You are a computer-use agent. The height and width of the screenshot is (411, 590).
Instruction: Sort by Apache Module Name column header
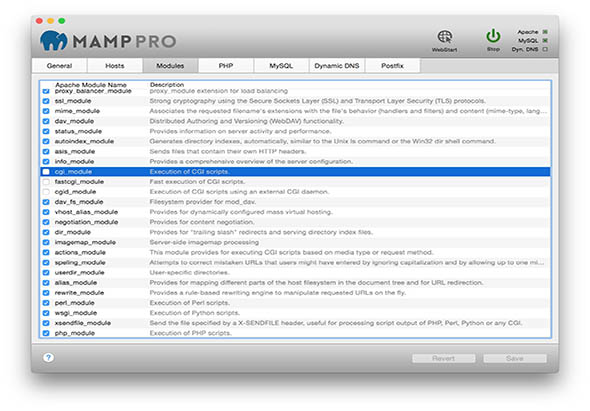point(91,85)
